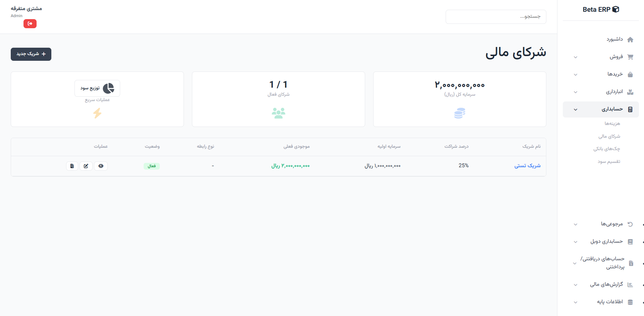
Task: Click the pie chart icon in توزیع سود
Action: 108,88
